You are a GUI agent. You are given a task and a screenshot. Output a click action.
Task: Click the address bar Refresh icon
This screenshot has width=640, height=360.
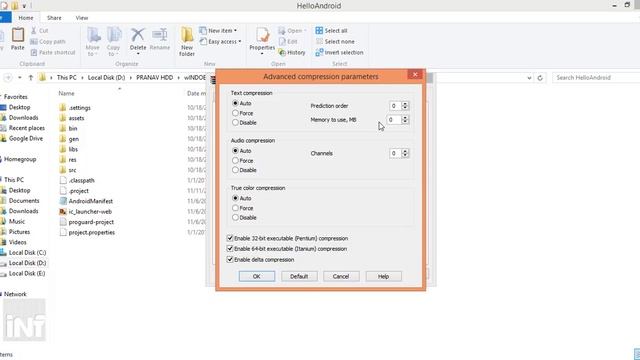tap(540, 78)
